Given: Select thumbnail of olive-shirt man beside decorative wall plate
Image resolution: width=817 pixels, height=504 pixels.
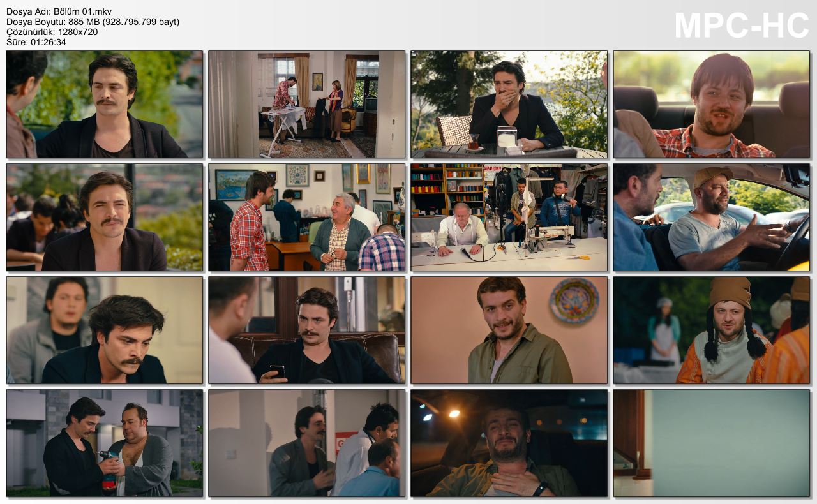Looking at the screenshot, I should coord(509,330).
